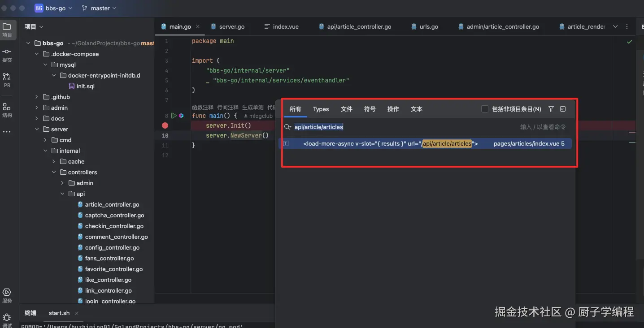This screenshot has height=328, width=644.
Task: Remove the breakpoint on server.Init() line
Action: (165, 125)
